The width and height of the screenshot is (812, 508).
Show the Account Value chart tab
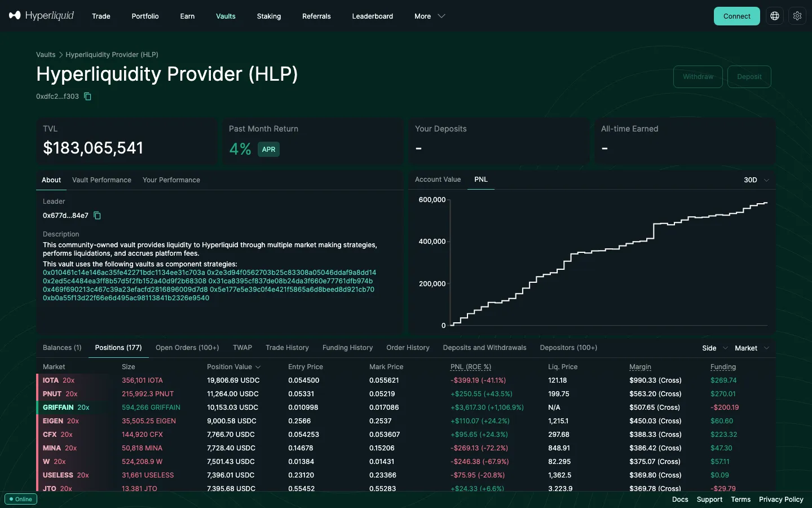[438, 179]
